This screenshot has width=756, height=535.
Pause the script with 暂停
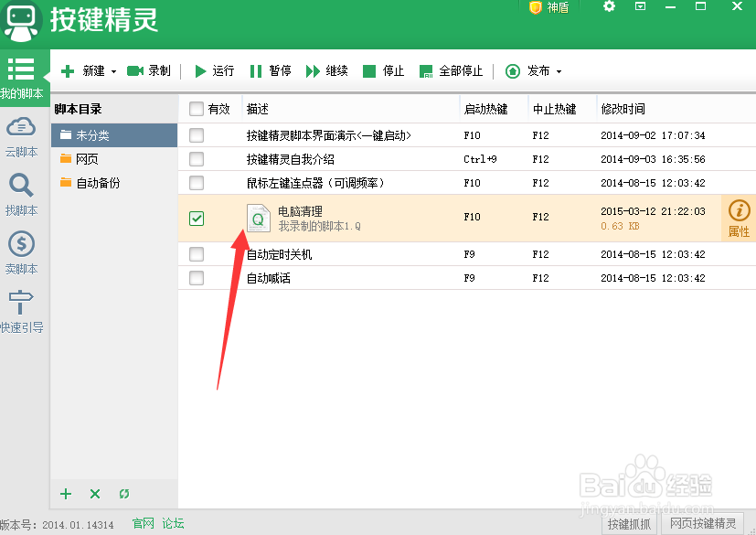pos(271,71)
